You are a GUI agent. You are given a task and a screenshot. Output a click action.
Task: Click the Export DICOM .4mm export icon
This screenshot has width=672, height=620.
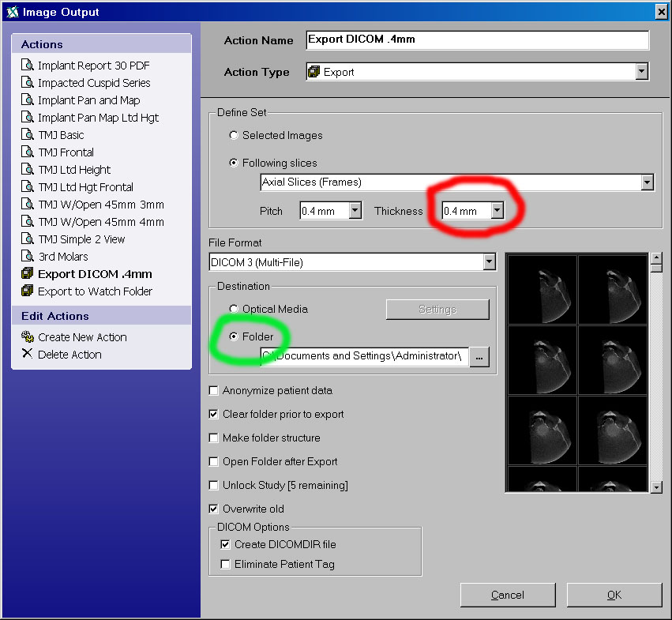point(28,273)
